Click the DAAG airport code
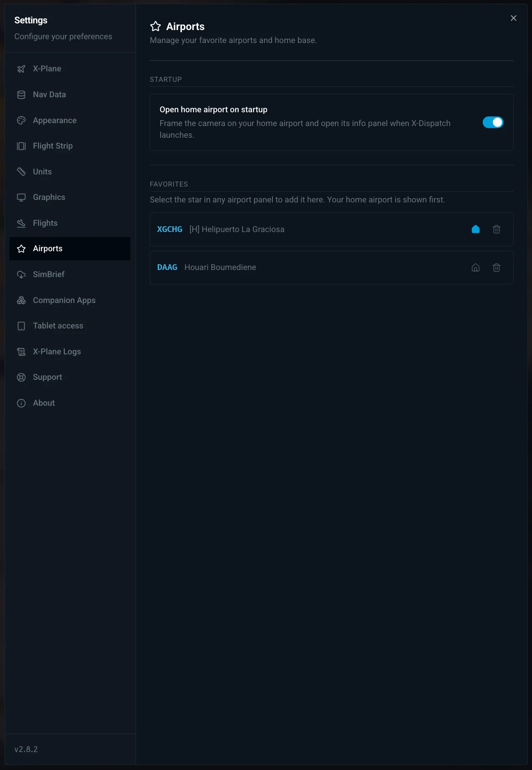 click(167, 268)
